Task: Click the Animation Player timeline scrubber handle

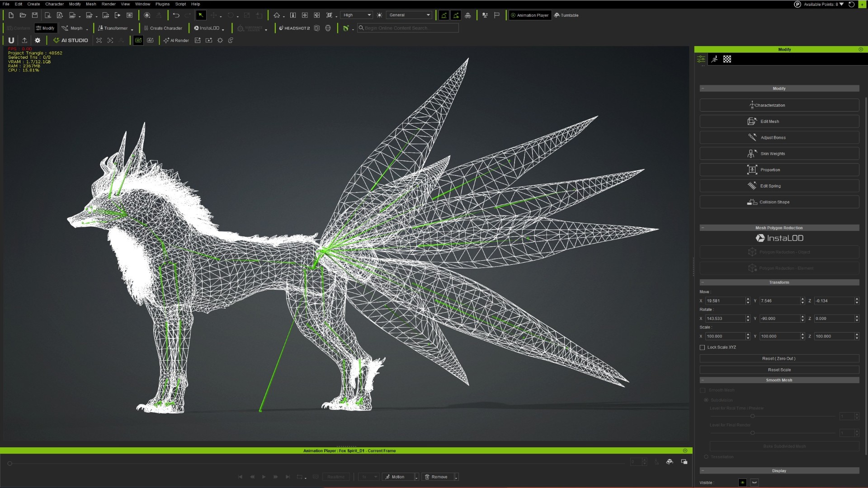Action: click(x=9, y=464)
